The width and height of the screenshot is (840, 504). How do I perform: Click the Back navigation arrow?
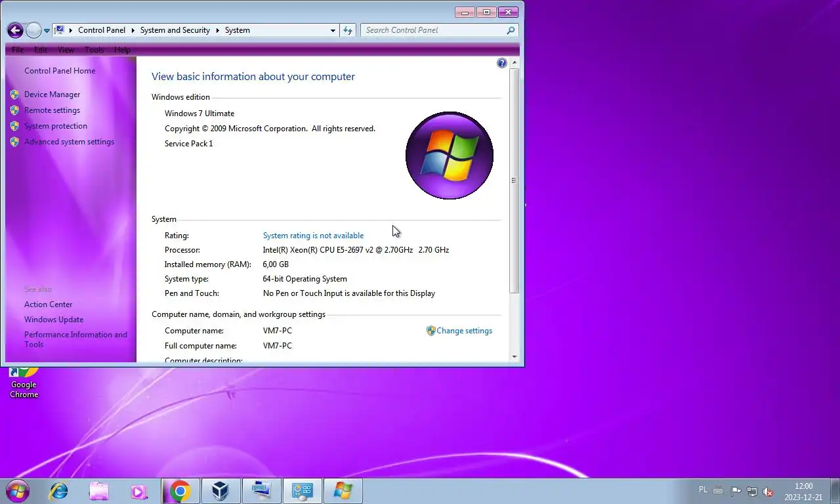coord(15,30)
